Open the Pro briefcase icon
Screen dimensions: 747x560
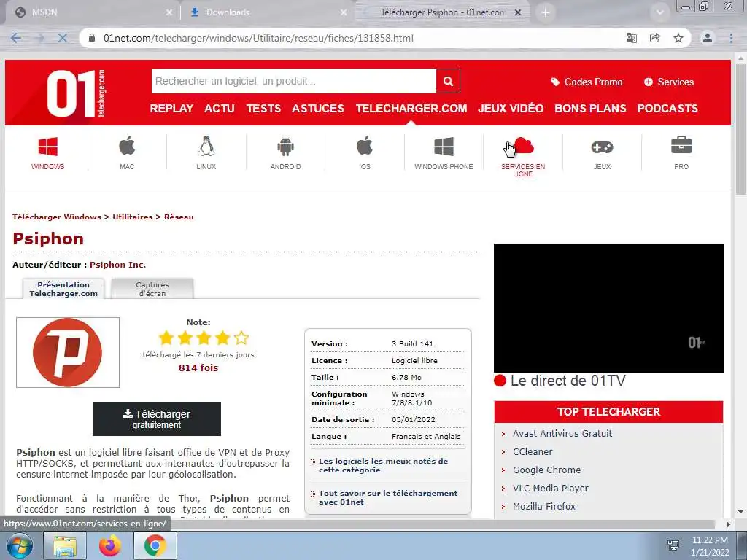[x=681, y=145]
